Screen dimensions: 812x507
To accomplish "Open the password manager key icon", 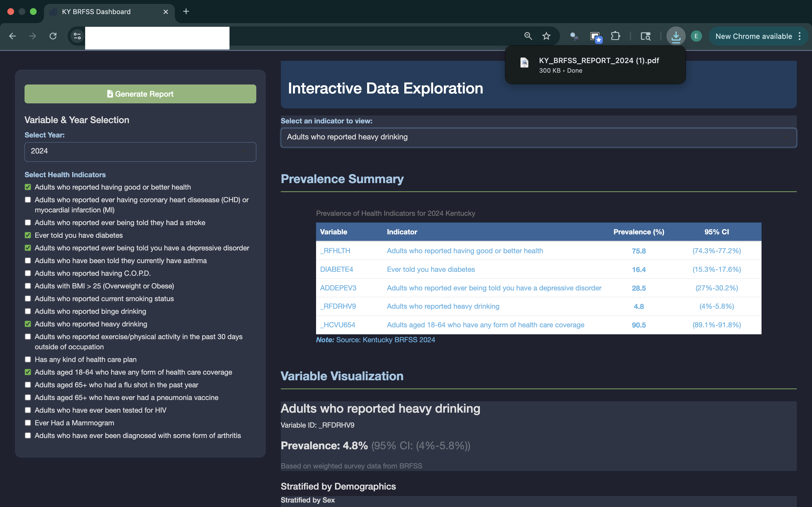I will pyautogui.click(x=574, y=36).
